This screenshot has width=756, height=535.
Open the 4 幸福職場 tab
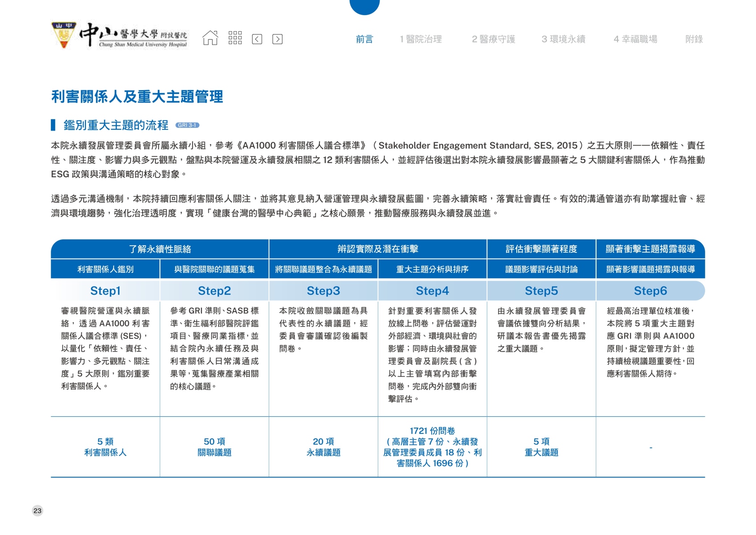click(x=635, y=39)
